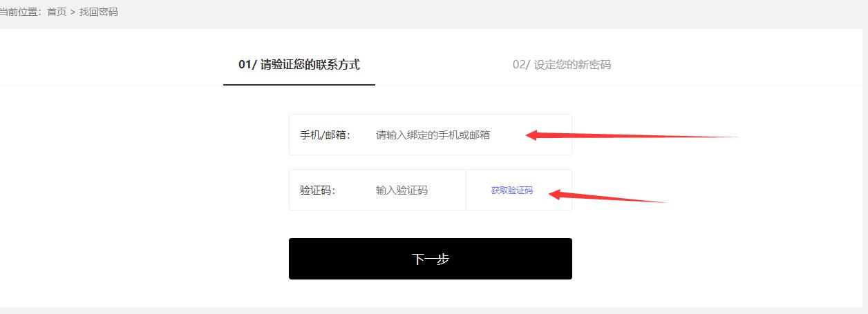
Task: Select the 请验证您的联系方式 step tab
Action: pyautogui.click(x=299, y=64)
